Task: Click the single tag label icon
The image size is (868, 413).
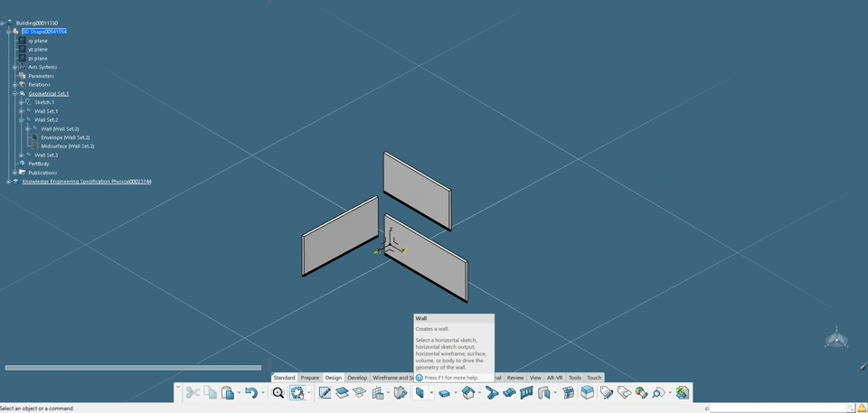Action: (607, 392)
